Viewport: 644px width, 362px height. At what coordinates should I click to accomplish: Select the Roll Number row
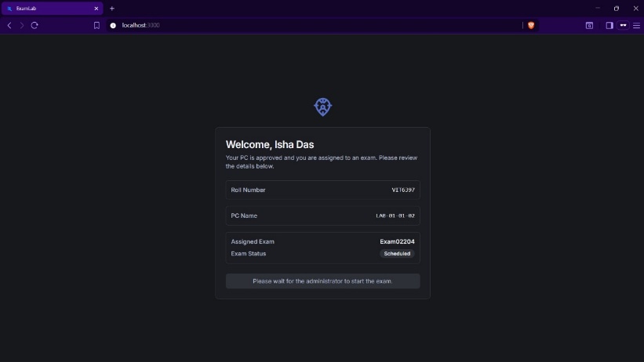click(322, 190)
